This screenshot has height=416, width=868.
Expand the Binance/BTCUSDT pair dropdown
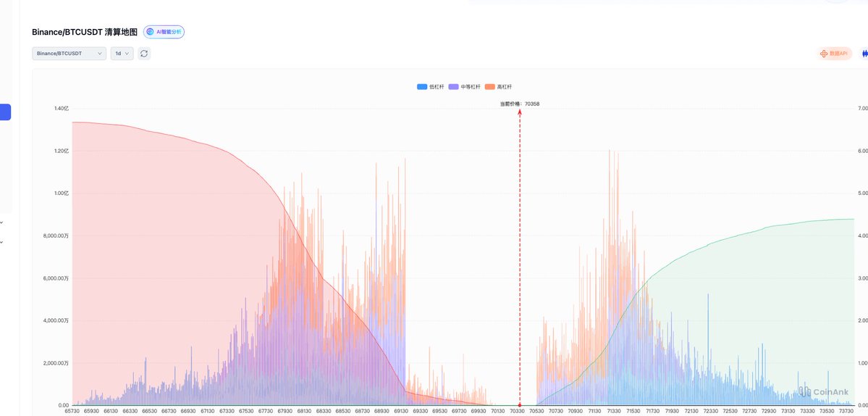[x=69, y=53]
